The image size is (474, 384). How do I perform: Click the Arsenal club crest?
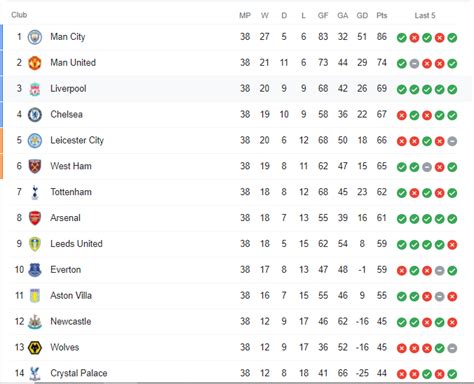click(x=35, y=218)
